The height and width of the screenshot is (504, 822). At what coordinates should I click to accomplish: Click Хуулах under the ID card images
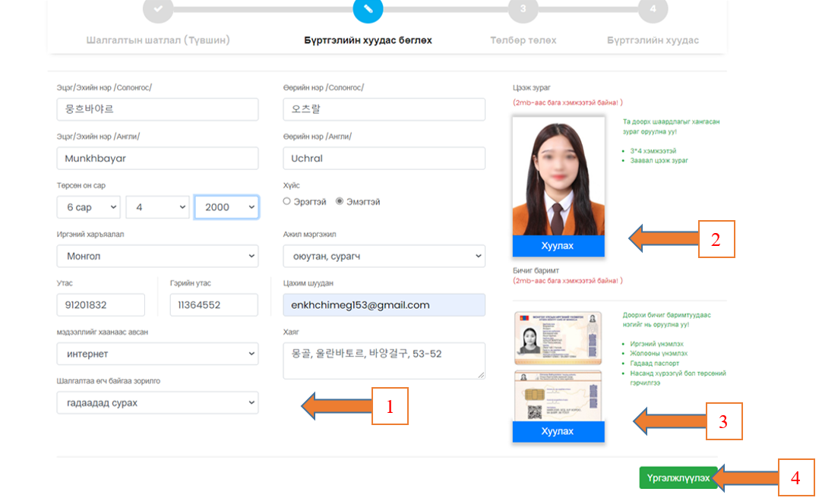(x=558, y=432)
